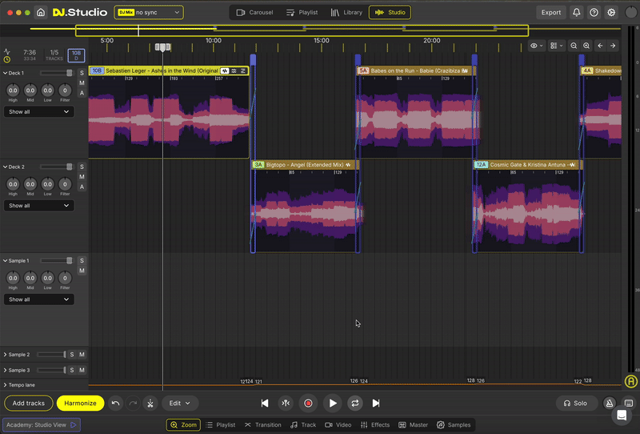This screenshot has height=434, width=640.
Task: Click the waveform icon on Sebastien Leger track
Action: click(x=224, y=71)
